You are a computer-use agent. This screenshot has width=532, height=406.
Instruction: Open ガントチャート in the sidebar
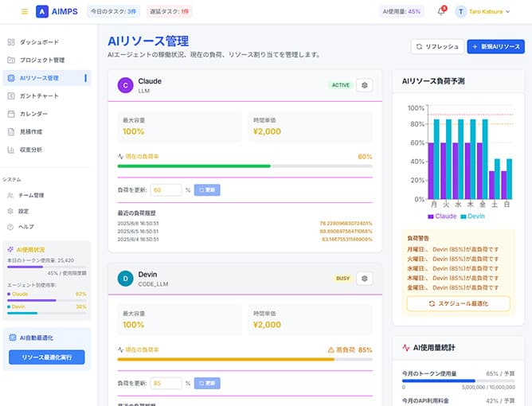(x=47, y=96)
